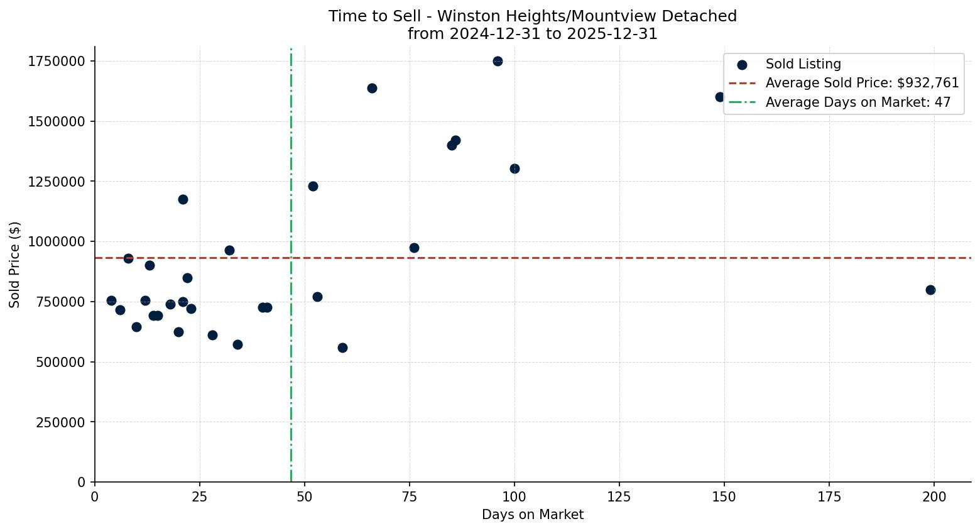Image resolution: width=980 pixels, height=531 pixels.
Task: Click the highest priced data point near $1,750,000
Action: coord(498,62)
